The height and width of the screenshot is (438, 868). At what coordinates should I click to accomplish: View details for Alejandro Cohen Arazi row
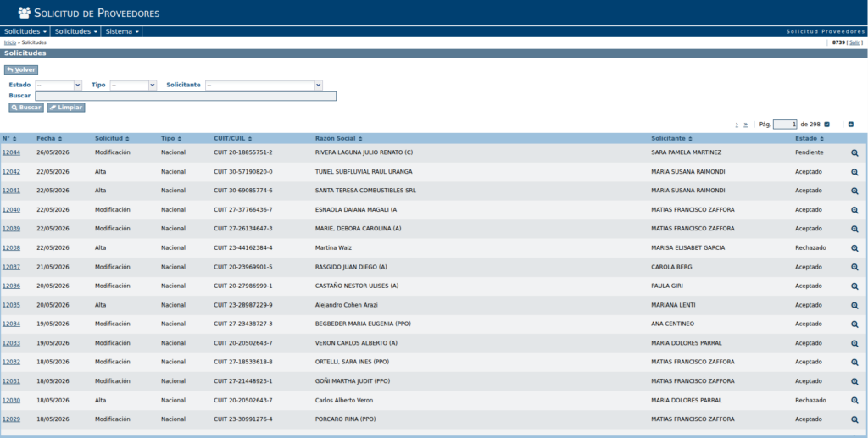pos(854,305)
